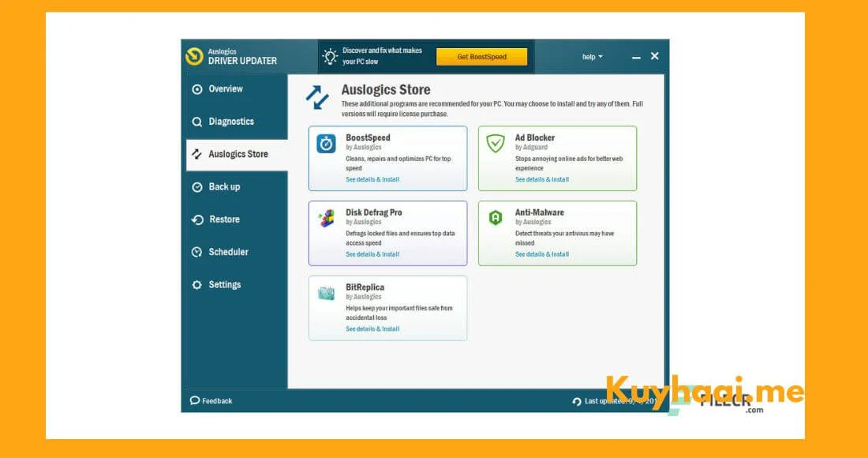Click the BitReplica folder icon
Image resolution: width=868 pixels, height=458 pixels.
[x=326, y=293]
